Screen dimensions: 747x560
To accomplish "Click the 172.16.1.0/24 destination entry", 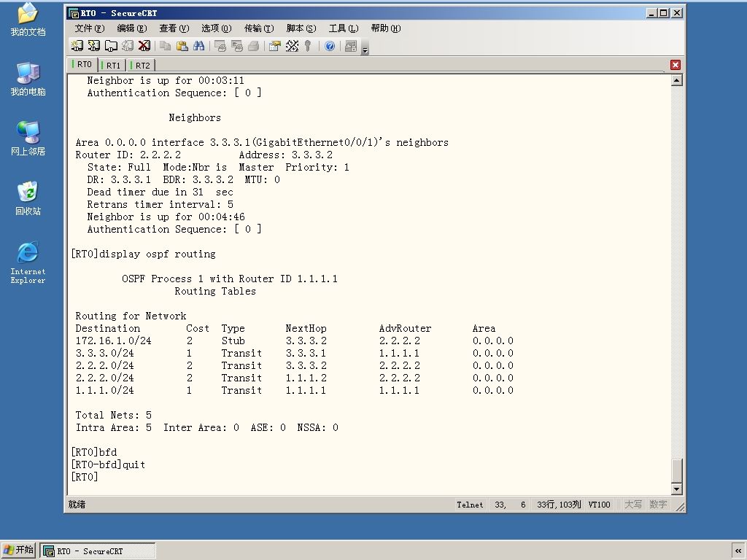I will (113, 341).
